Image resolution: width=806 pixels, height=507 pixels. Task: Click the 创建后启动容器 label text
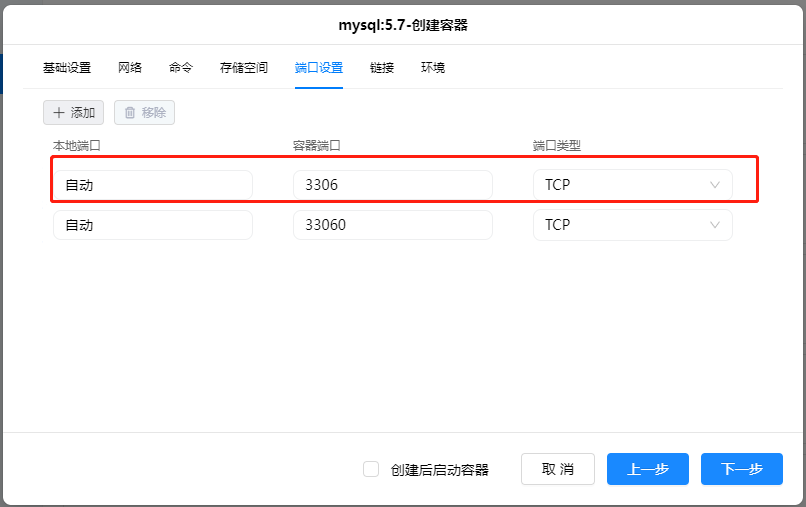pos(439,470)
